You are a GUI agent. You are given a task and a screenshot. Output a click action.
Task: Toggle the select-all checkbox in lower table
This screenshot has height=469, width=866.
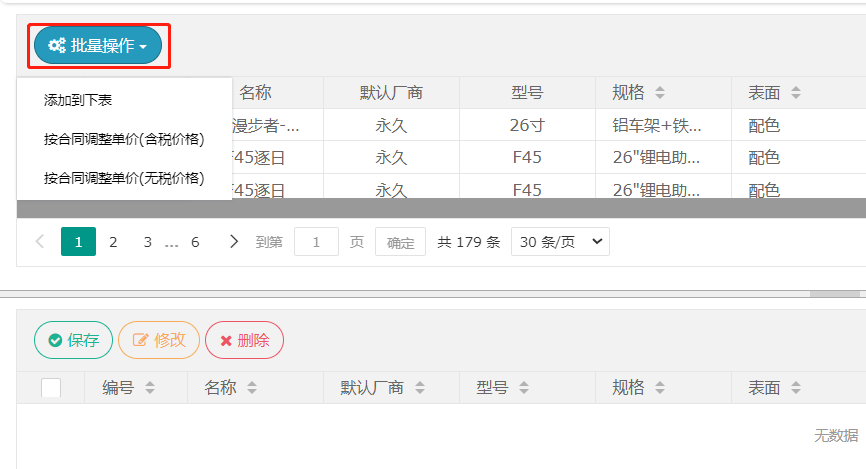(x=51, y=388)
